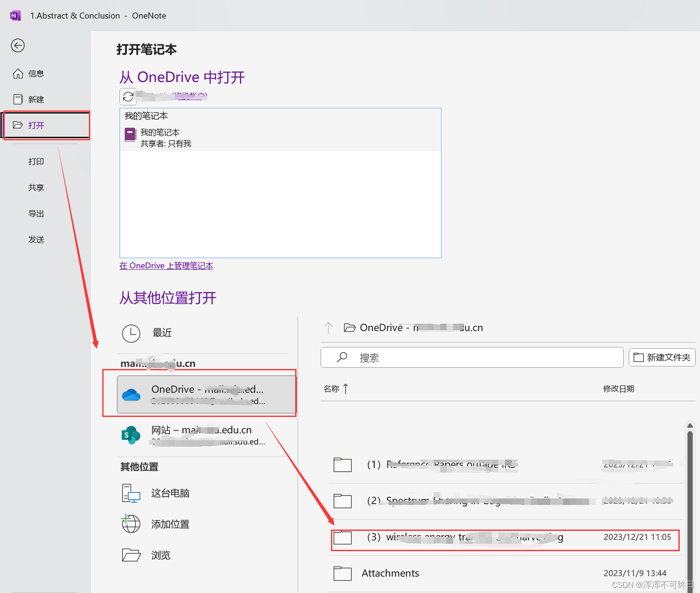Choose 发送 send option
Image resolution: width=700 pixels, height=593 pixels.
[x=36, y=239]
